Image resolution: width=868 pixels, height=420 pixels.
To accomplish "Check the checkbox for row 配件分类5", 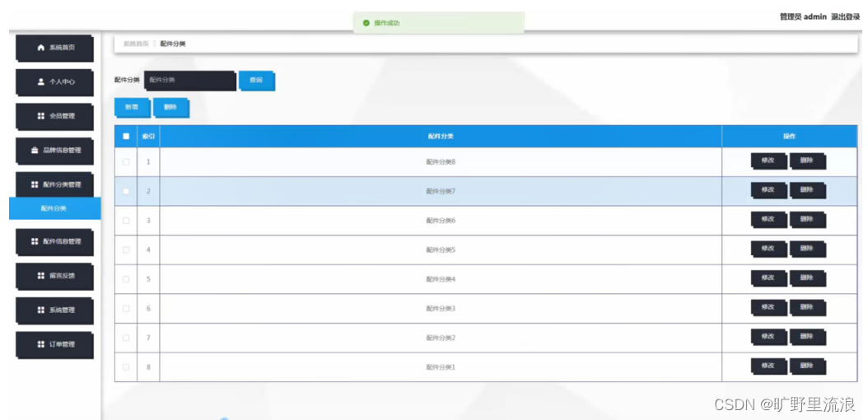I will 126,250.
